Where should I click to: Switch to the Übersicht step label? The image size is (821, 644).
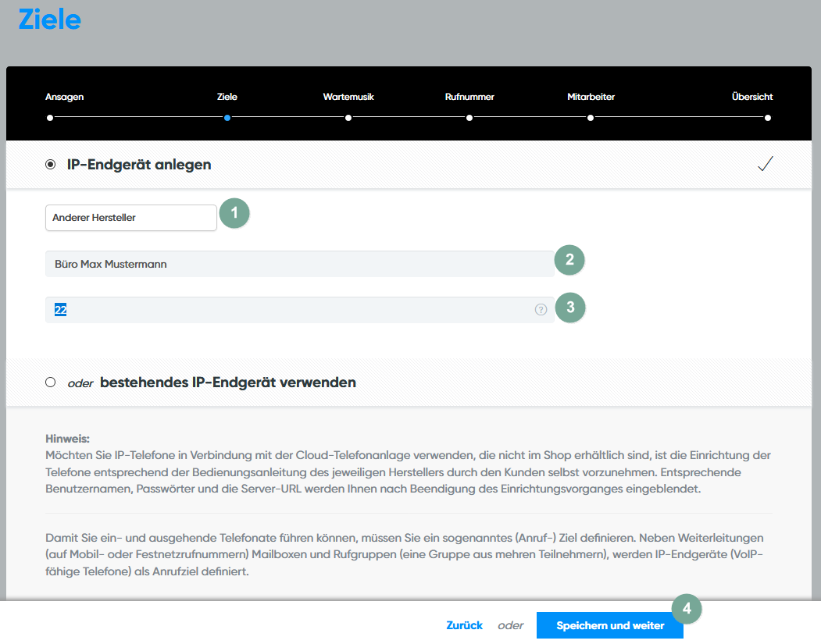pos(751,97)
